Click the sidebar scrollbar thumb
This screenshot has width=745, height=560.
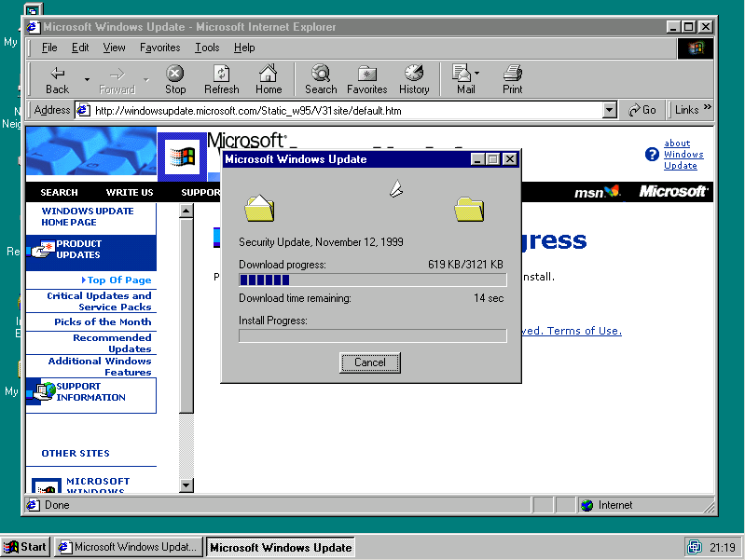186,316
